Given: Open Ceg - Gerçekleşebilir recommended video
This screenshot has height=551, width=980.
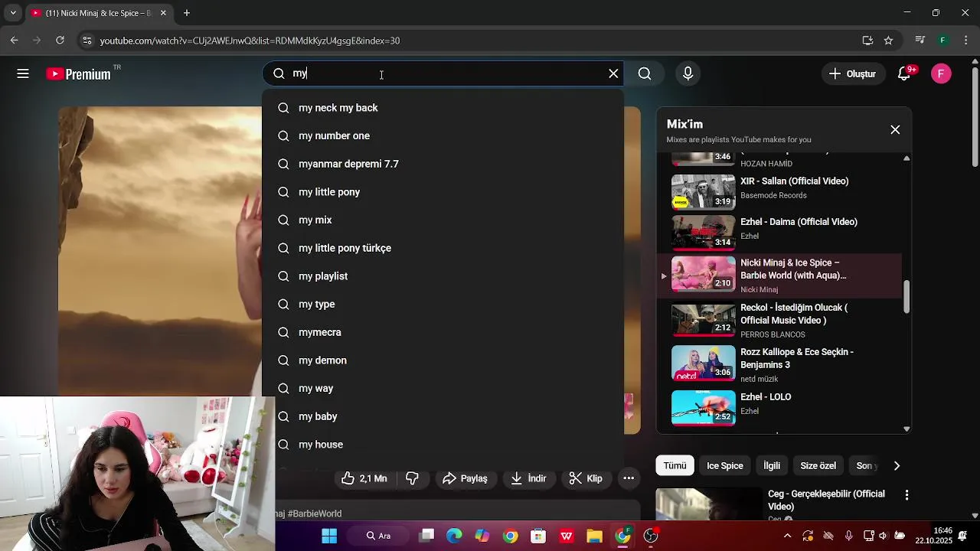Looking at the screenshot, I should click(826, 500).
